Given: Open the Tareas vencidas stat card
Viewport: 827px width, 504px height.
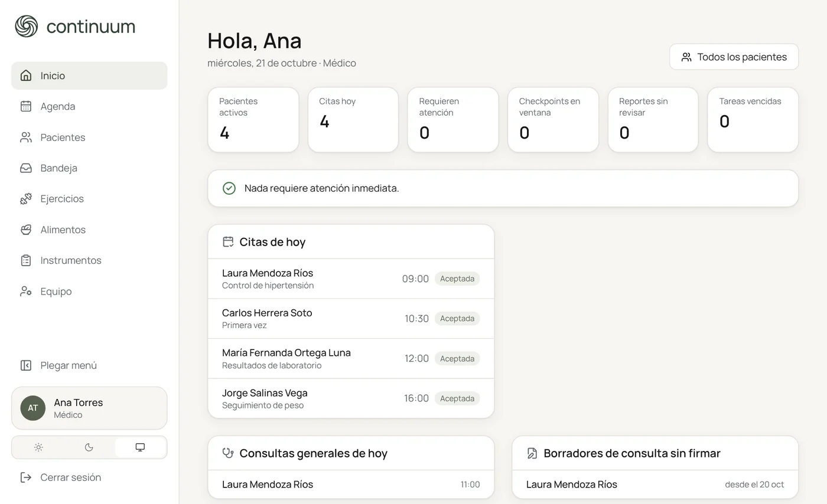Looking at the screenshot, I should click(x=753, y=120).
